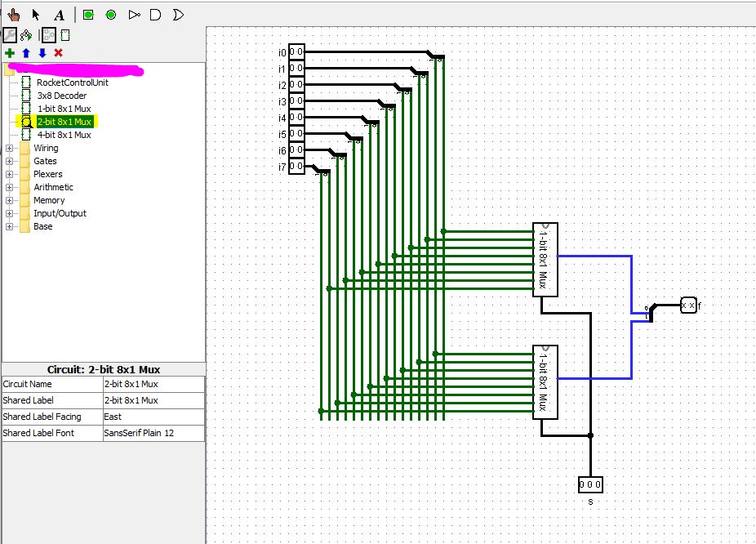Expand the Memory library
The height and width of the screenshot is (544, 756).
click(x=9, y=200)
